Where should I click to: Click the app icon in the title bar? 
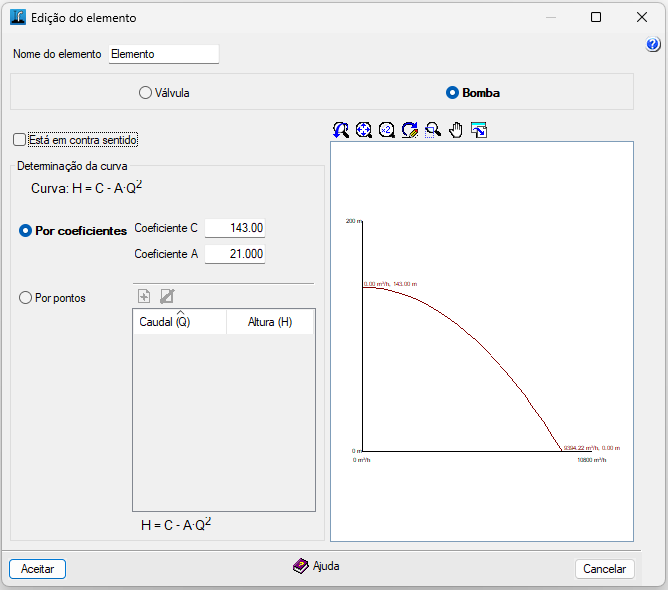point(18,17)
